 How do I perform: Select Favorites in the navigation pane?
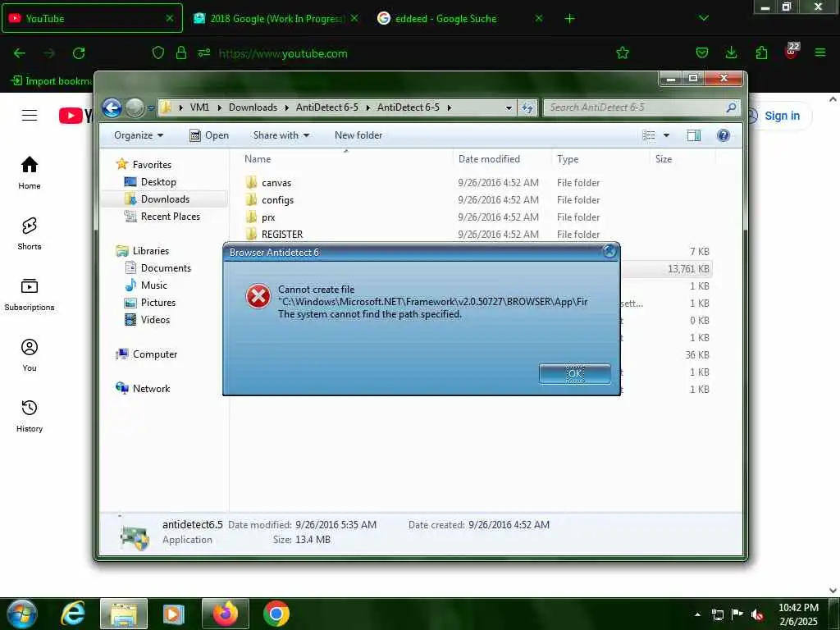[144, 164]
